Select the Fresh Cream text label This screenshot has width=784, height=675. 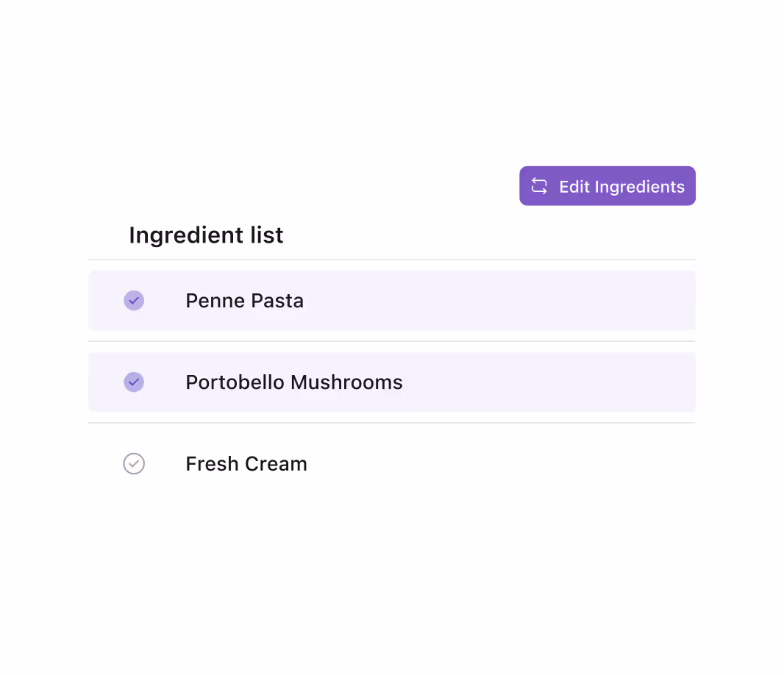(x=246, y=463)
